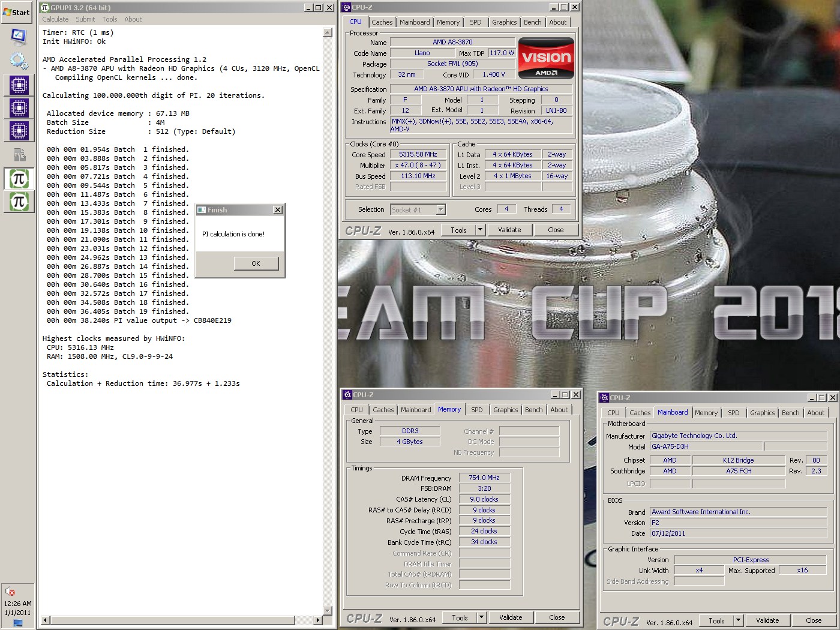Click Tools button in top CPU-Z window
The height and width of the screenshot is (630, 840).
coord(459,230)
